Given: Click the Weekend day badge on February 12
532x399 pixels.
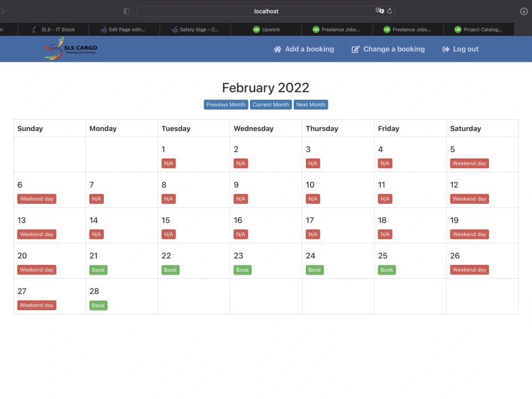Looking at the screenshot, I should (470, 199).
